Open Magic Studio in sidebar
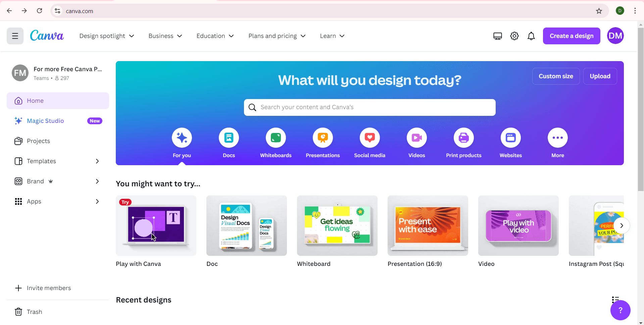The image size is (644, 325). pos(45,121)
